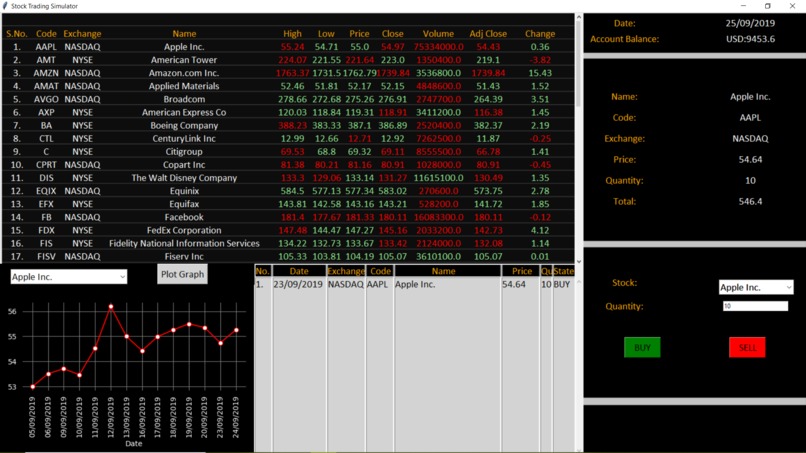Click the Price value 54.64 in details panel
The image size is (806, 453).
click(x=750, y=159)
